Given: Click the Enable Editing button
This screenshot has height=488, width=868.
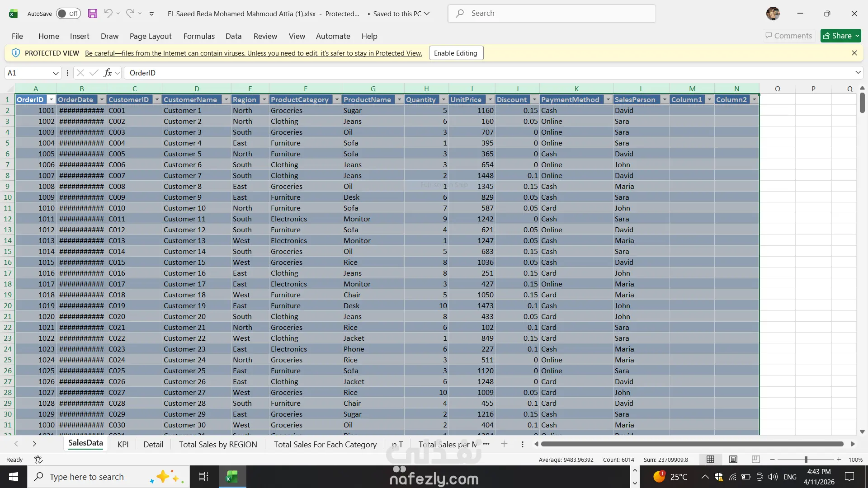Looking at the screenshot, I should (455, 53).
